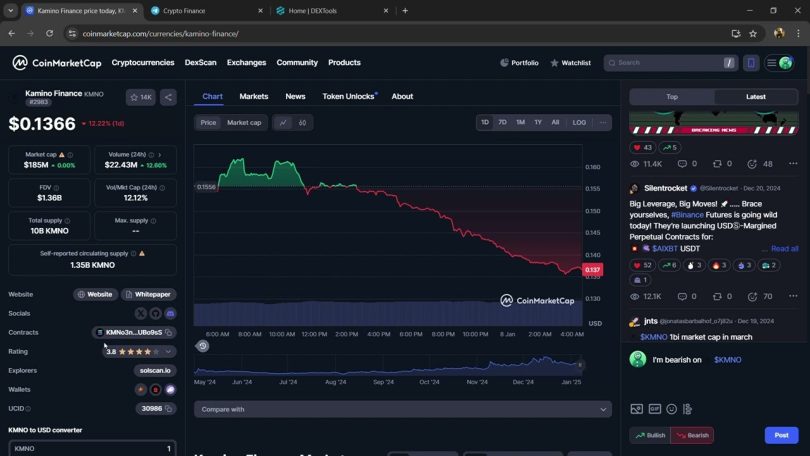Toggle LOG scale on chart
This screenshot has height=456, width=810.
(x=579, y=122)
